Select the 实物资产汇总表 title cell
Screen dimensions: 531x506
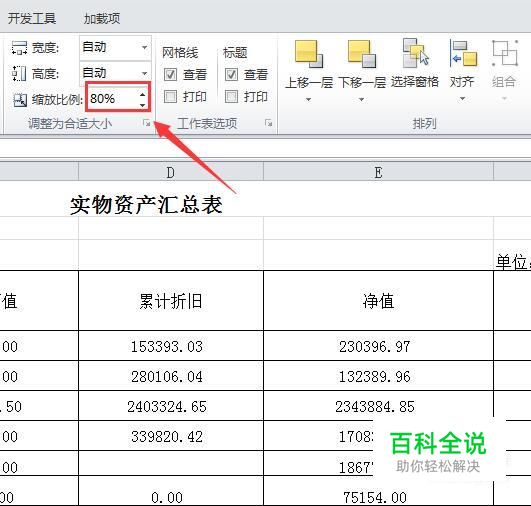tap(146, 205)
